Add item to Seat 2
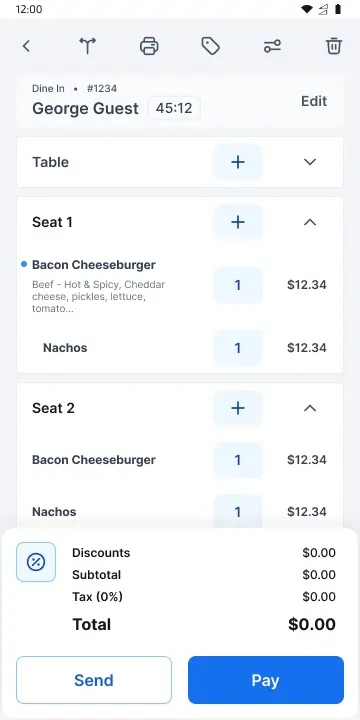This screenshot has height=720, width=360. [x=238, y=408]
